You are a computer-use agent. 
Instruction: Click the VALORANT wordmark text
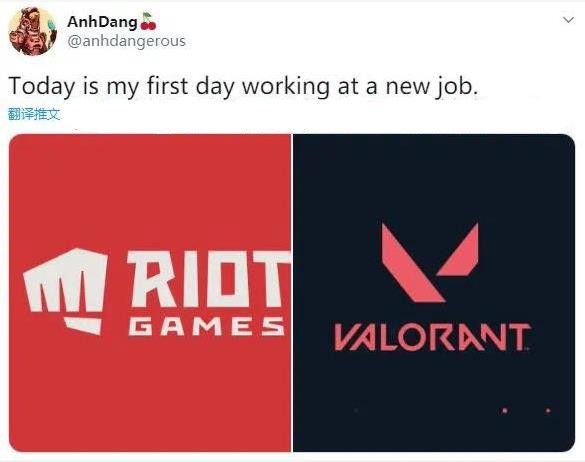[432, 337]
